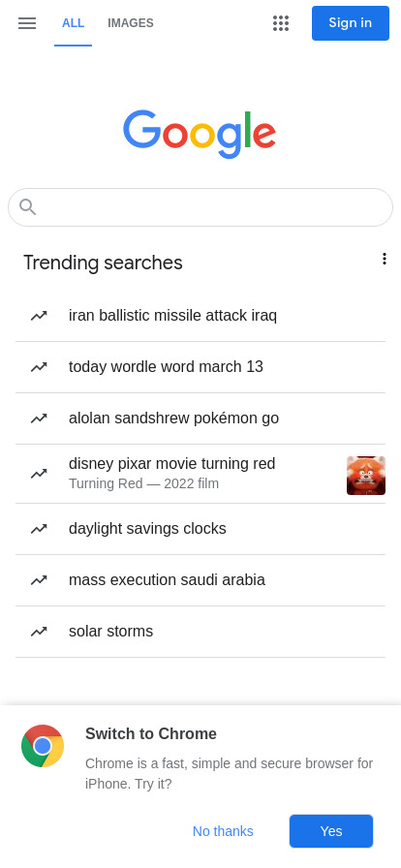Open the hamburger main menu
The width and height of the screenshot is (401, 868).
tap(26, 23)
